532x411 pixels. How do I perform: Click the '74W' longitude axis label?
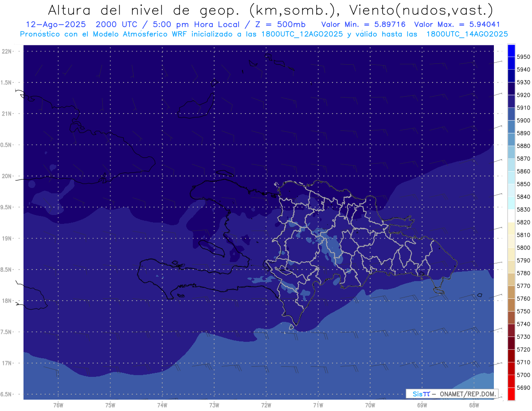click(x=162, y=405)
